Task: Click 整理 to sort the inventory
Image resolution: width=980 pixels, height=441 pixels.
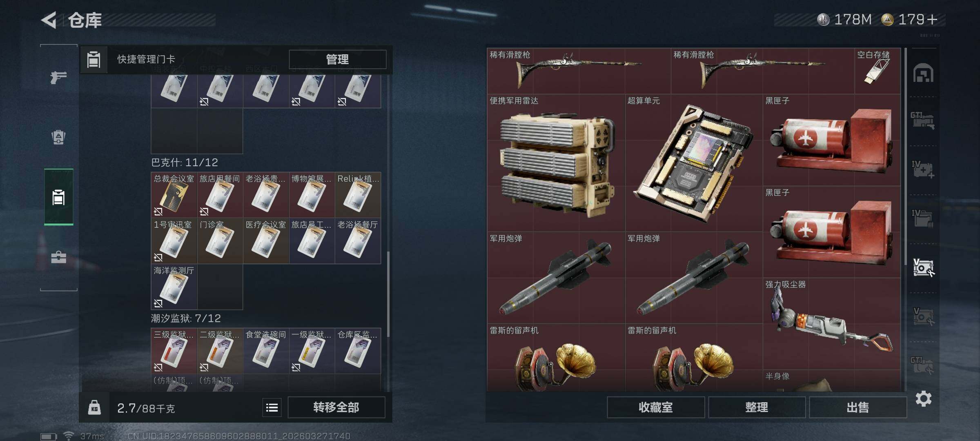Action: [x=757, y=408]
